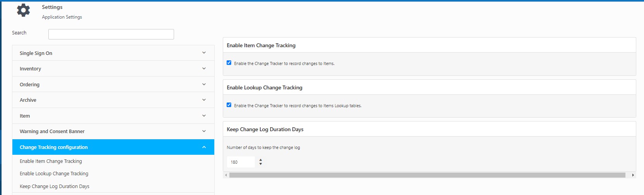Click horizontal scrollbar right arrow

tap(633, 175)
